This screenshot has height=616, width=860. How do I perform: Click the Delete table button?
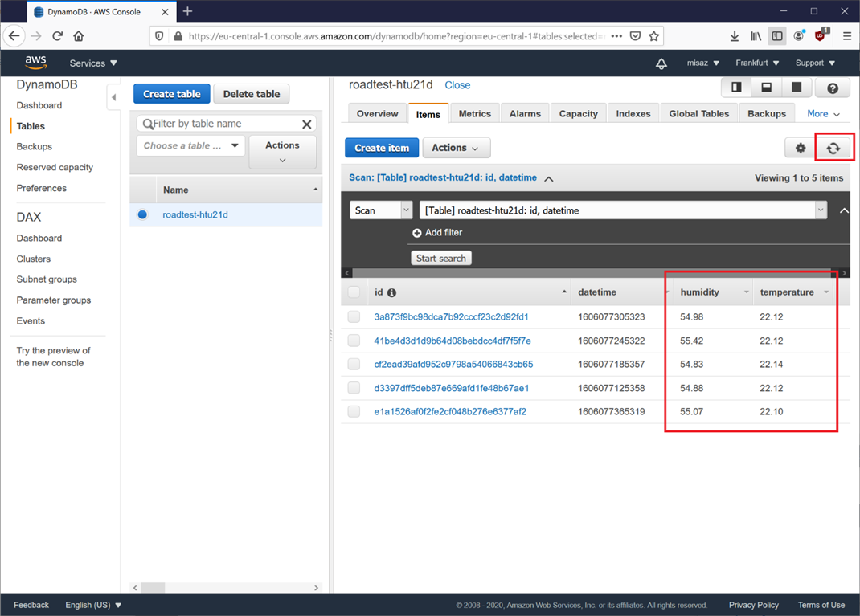pyautogui.click(x=252, y=94)
